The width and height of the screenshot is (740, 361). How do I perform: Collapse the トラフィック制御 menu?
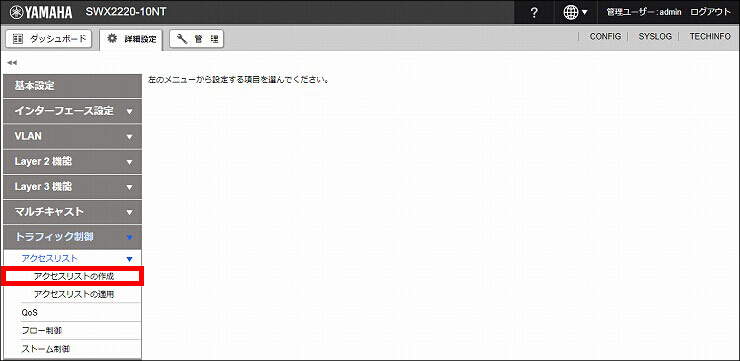pos(72,237)
